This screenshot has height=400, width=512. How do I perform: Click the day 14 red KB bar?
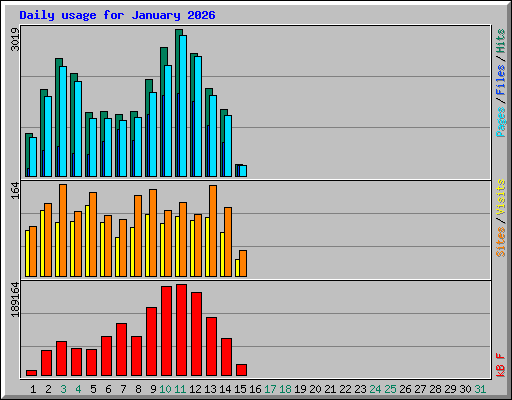click(226, 357)
